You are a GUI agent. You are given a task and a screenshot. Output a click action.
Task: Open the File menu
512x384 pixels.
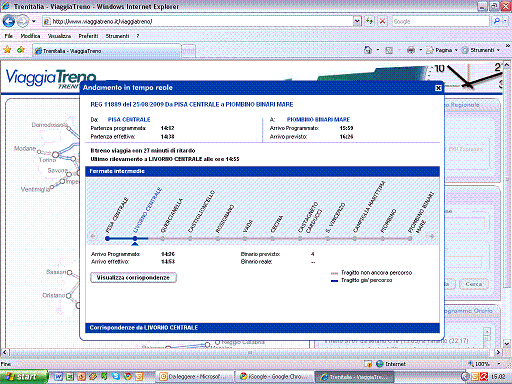(8, 36)
